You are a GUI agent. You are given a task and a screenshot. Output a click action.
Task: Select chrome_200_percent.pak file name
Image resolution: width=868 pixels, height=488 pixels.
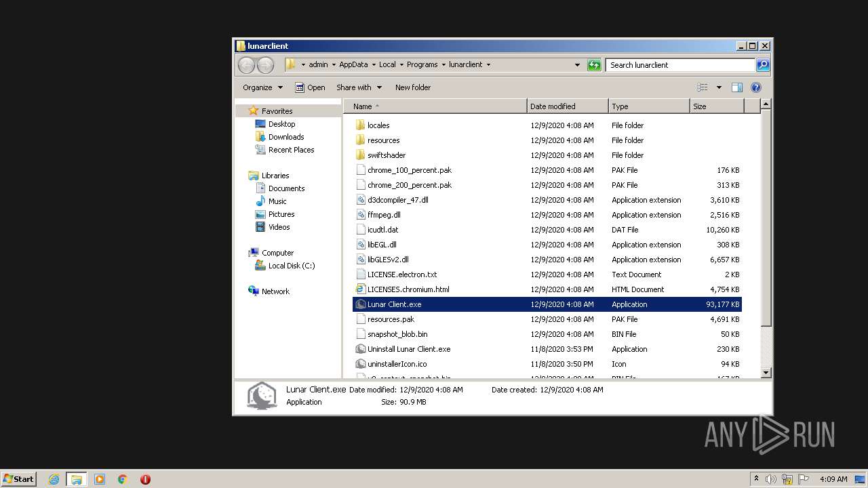tap(410, 185)
